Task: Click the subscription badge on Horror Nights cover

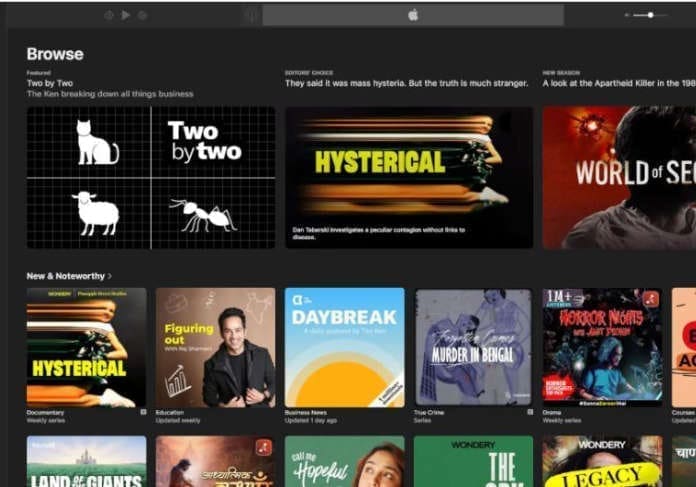Action: [651, 299]
